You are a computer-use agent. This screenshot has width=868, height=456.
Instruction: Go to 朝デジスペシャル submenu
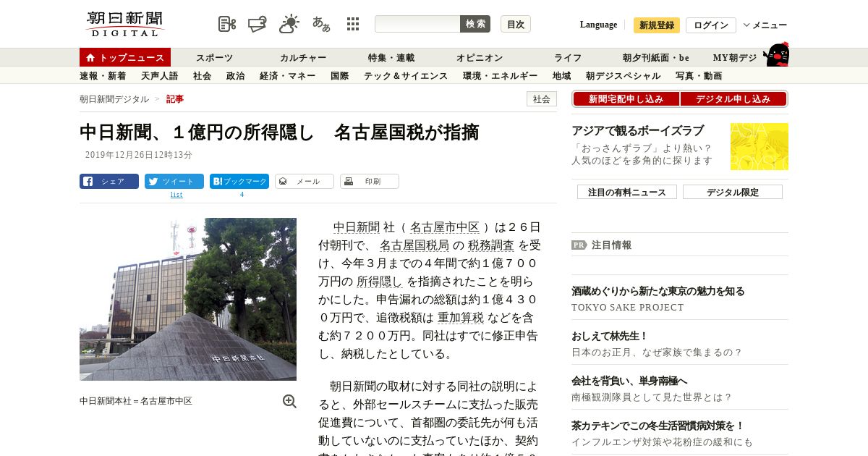pos(624,76)
